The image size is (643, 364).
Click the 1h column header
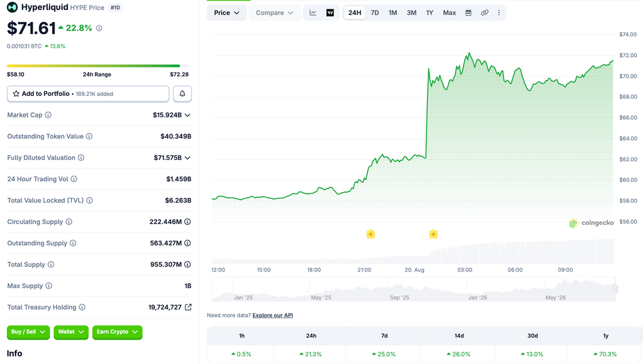click(x=242, y=336)
